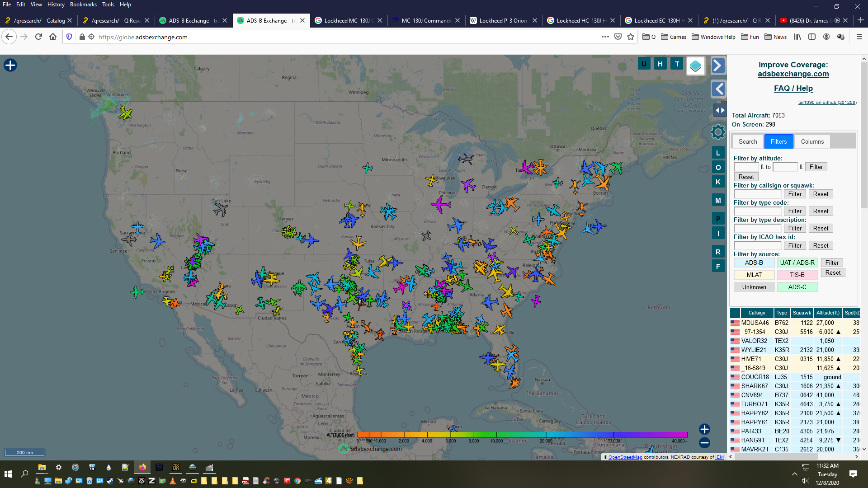This screenshot has width=868, height=488.
Task: Open the FAQ / Help link
Action: 793,89
